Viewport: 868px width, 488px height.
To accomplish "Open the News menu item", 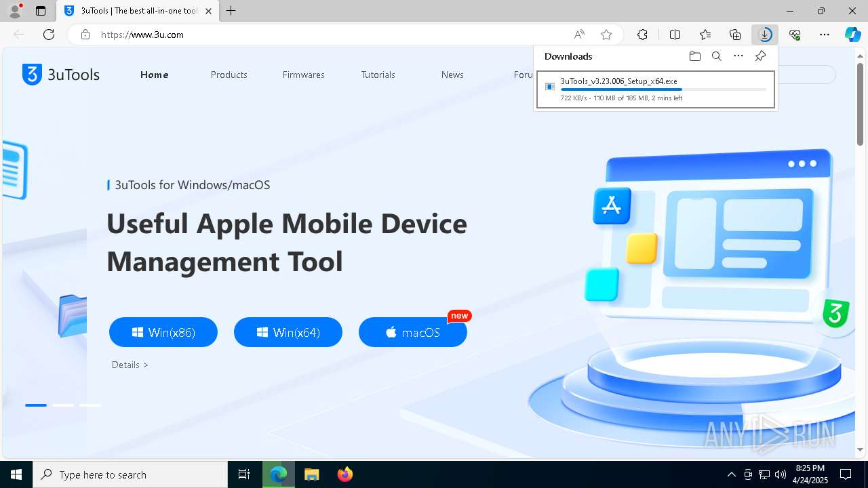I will 452,75.
